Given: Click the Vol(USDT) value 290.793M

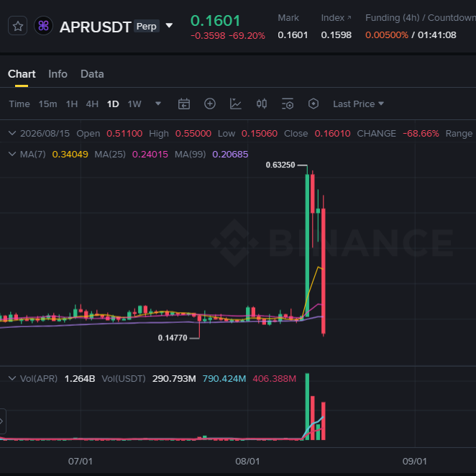Looking at the screenshot, I should tap(174, 378).
